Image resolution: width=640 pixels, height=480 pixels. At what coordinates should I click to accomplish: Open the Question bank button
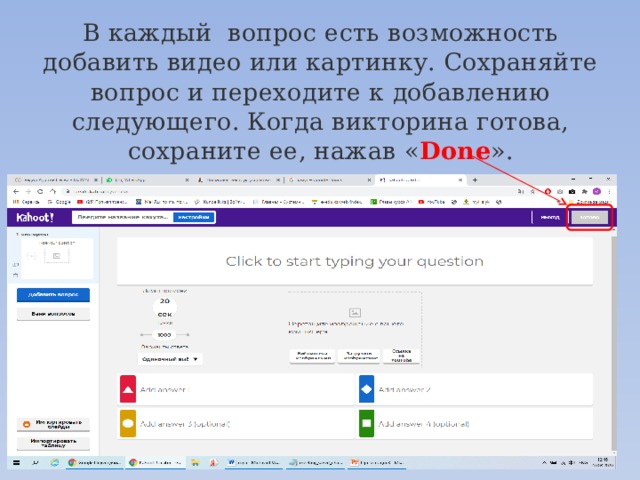pos(53,314)
